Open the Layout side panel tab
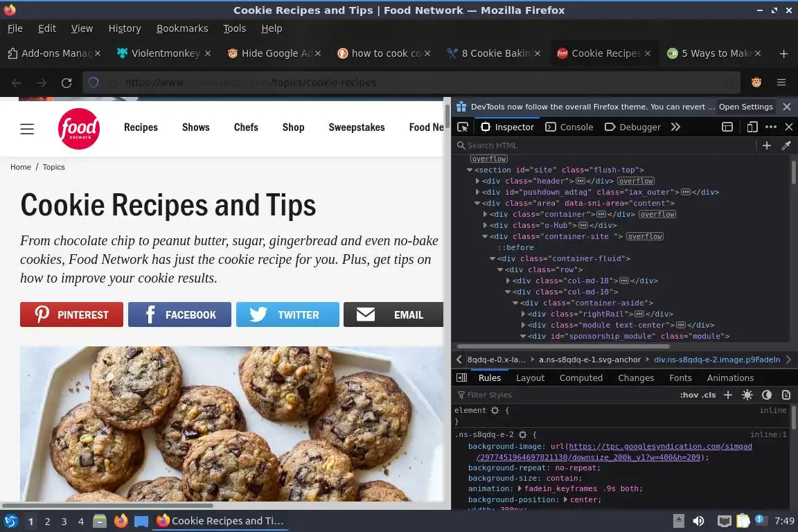This screenshot has height=532, width=798. click(530, 378)
